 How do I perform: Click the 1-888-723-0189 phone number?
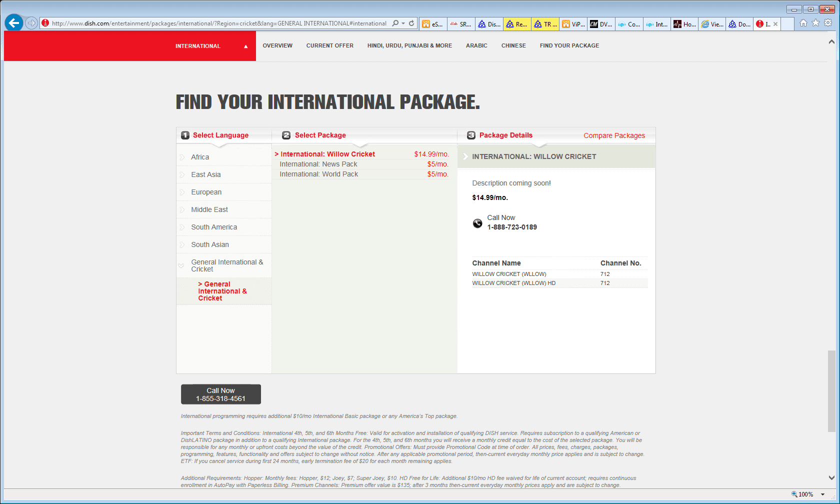512,227
